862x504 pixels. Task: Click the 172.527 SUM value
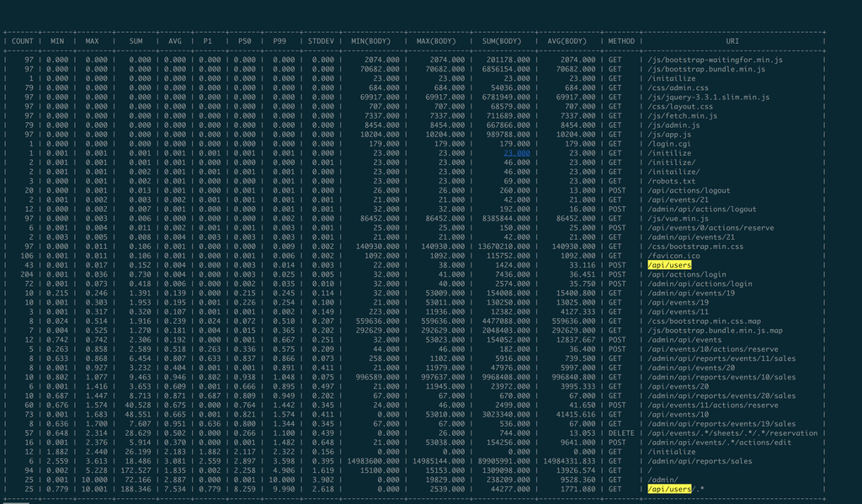(136, 471)
